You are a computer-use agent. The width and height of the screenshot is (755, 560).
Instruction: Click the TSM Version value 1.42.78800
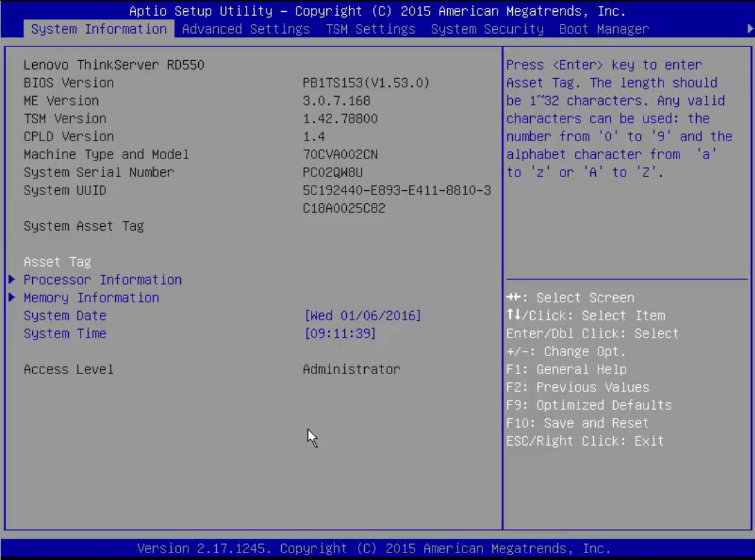pos(340,118)
